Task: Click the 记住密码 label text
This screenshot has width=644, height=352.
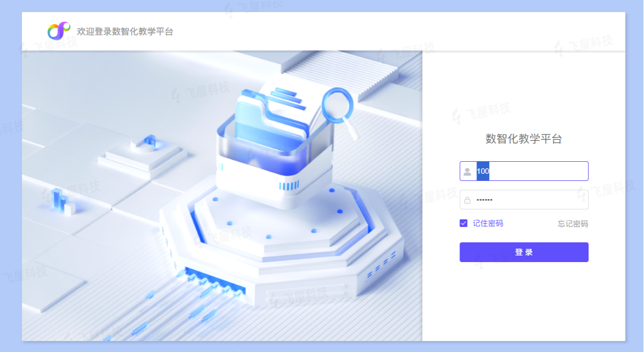Action: [488, 223]
